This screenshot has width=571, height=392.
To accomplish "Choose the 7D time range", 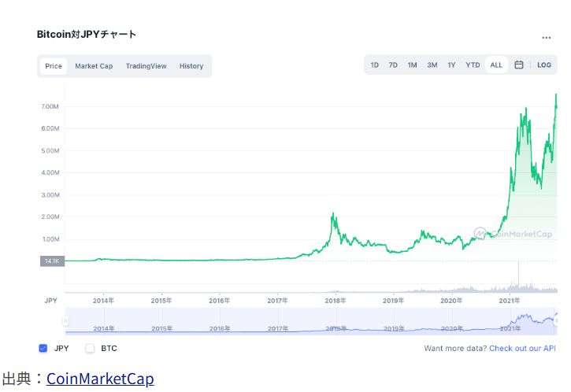I will [393, 65].
